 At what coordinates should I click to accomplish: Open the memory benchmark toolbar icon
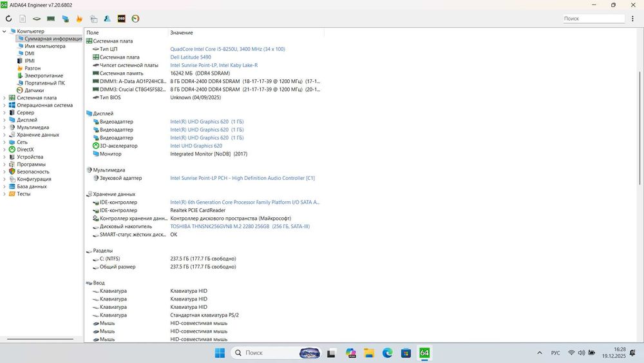tap(51, 19)
